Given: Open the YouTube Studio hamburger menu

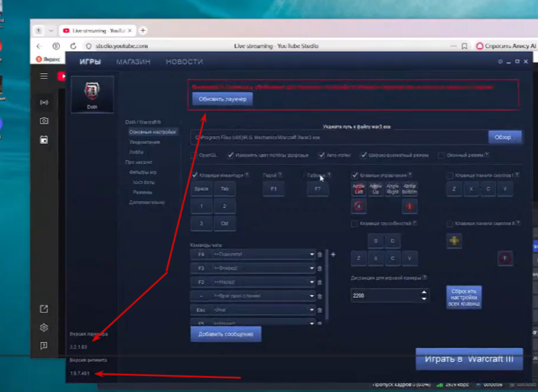Looking at the screenshot, I should point(44,76).
